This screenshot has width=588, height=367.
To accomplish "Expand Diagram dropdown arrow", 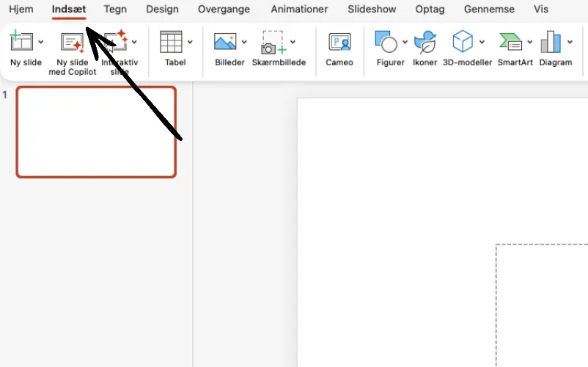I will pyautogui.click(x=570, y=42).
